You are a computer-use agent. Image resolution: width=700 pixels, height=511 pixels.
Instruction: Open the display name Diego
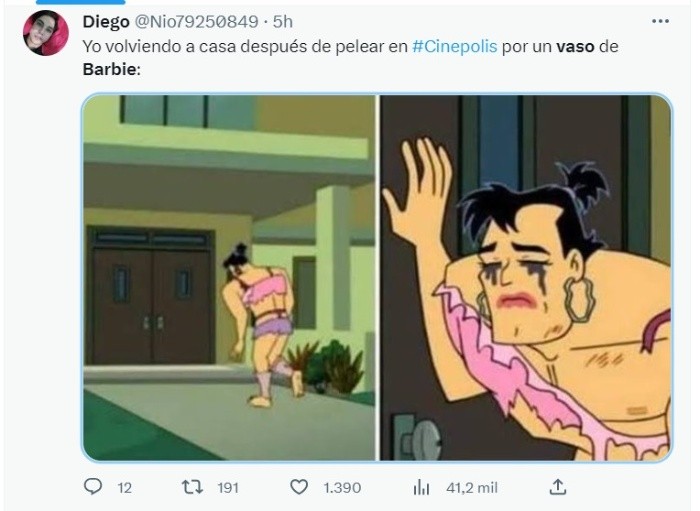pyautogui.click(x=106, y=21)
